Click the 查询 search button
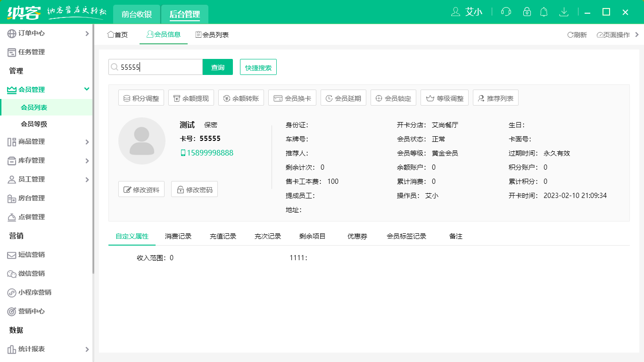The image size is (644, 362). point(217,67)
